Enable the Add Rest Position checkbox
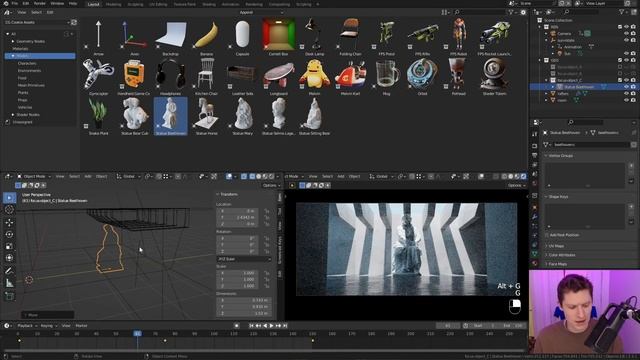Viewport: 640px width, 360px height. pos(547,235)
